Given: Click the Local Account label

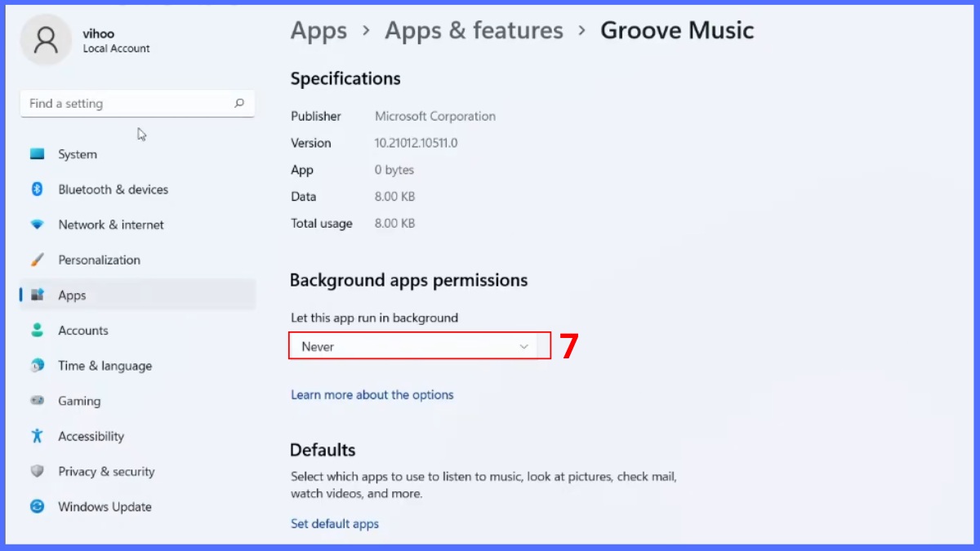Looking at the screenshot, I should 116,49.
